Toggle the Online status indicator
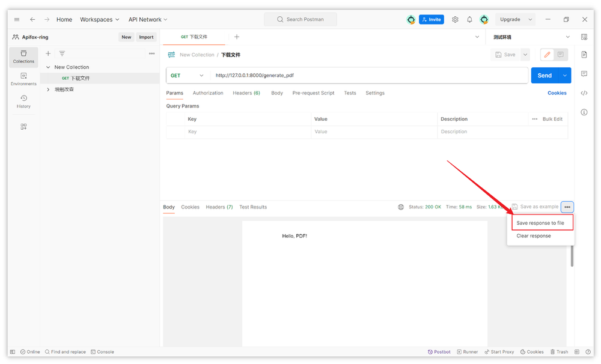This screenshot has height=364, width=601. tap(30, 351)
